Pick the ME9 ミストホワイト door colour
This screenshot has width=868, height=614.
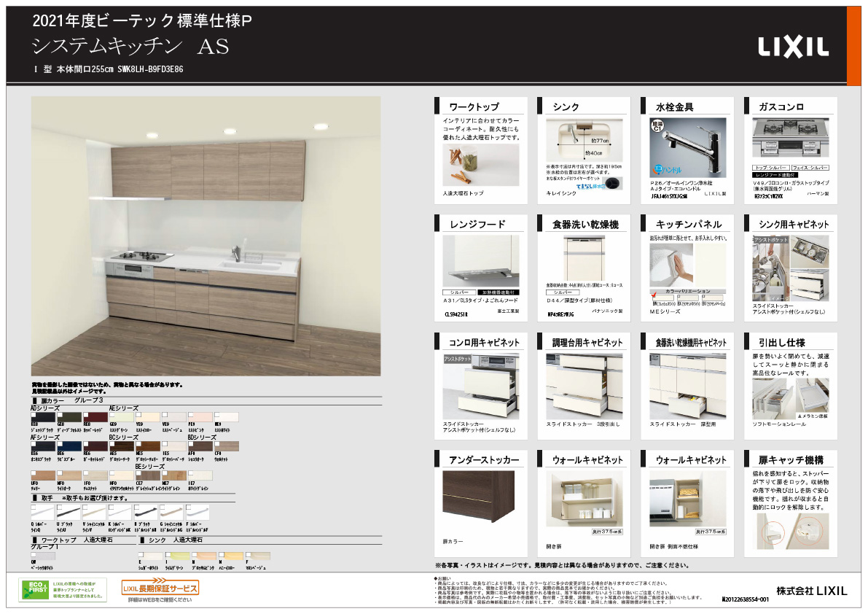pyautogui.click(x=227, y=417)
